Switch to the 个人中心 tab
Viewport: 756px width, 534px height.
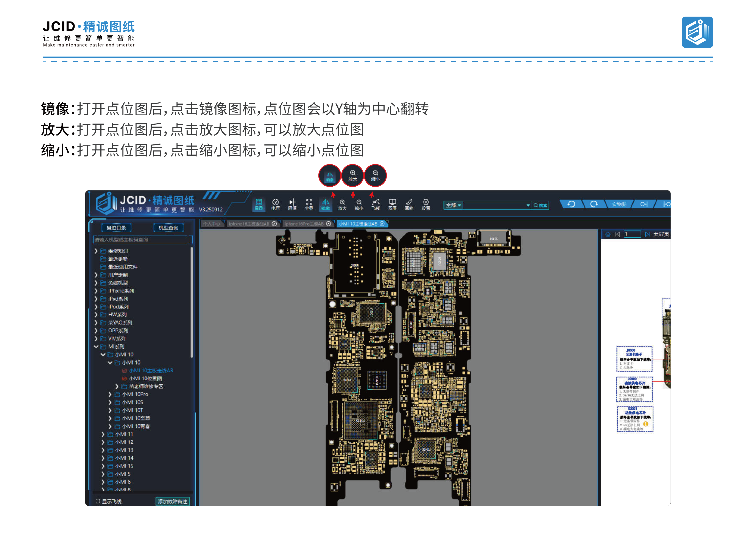[211, 224]
